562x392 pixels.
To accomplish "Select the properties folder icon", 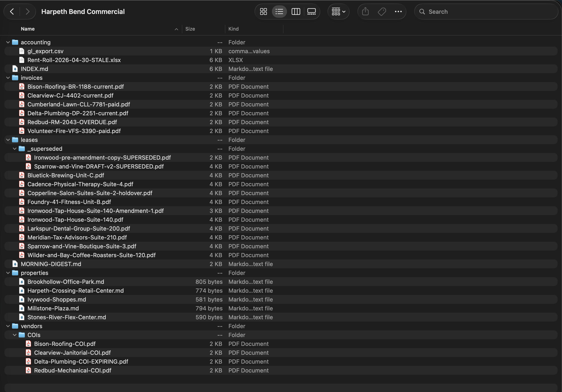I will pyautogui.click(x=15, y=273).
